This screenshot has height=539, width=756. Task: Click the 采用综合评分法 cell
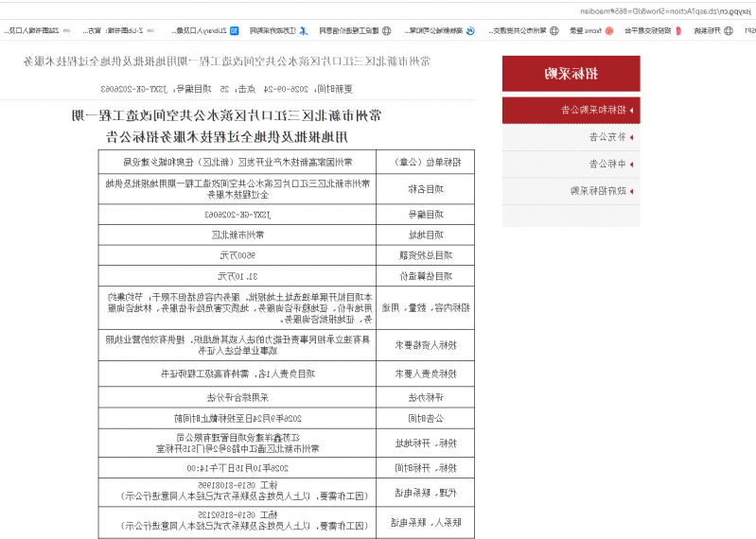pyautogui.click(x=237, y=397)
